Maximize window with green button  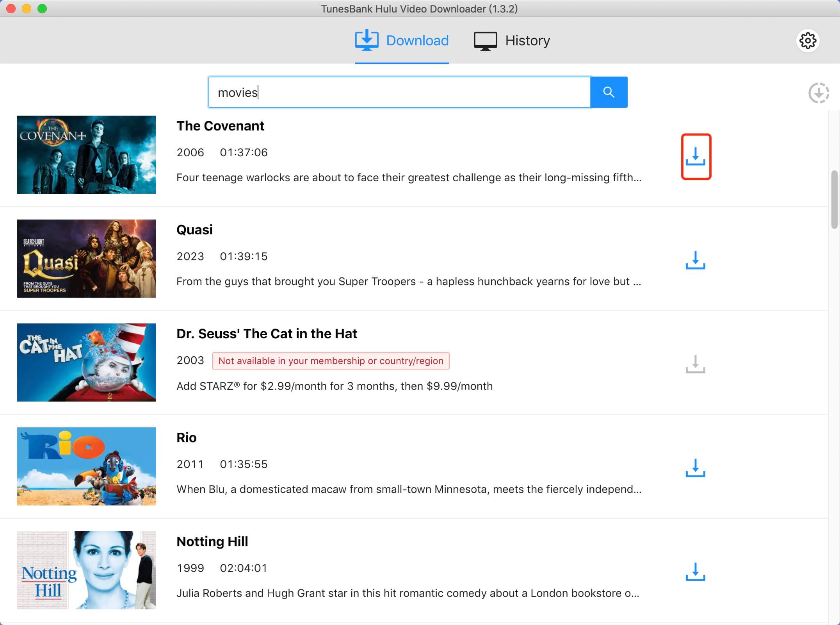pos(42,9)
